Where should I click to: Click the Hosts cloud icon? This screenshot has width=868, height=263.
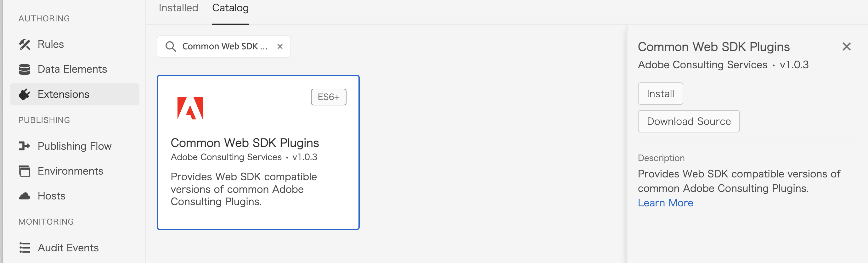(24, 195)
